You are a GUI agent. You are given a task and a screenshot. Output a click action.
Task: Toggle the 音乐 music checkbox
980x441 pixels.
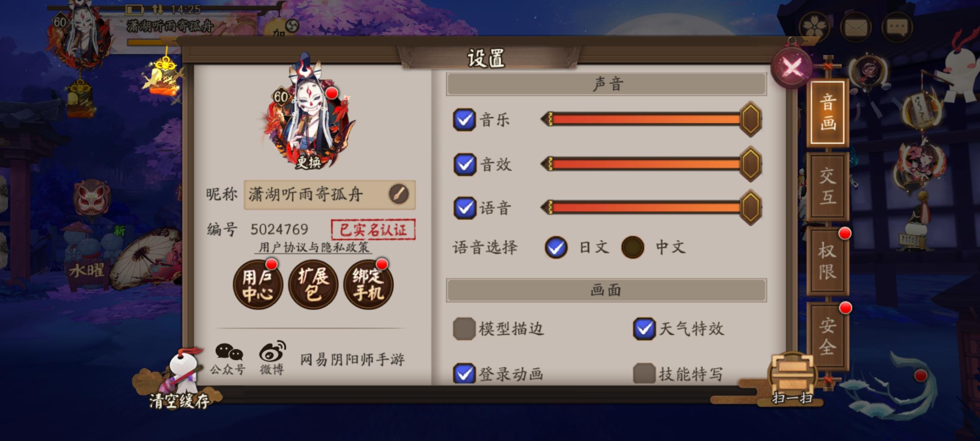(x=464, y=120)
